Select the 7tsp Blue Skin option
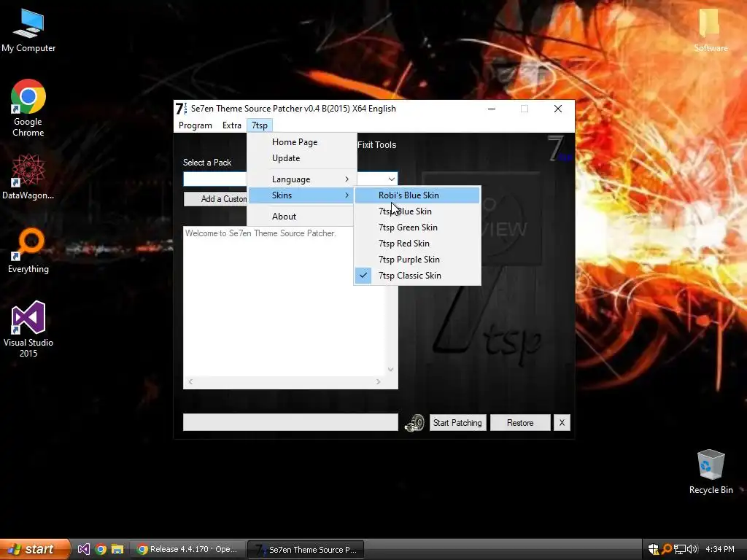747x560 pixels. pos(417,211)
